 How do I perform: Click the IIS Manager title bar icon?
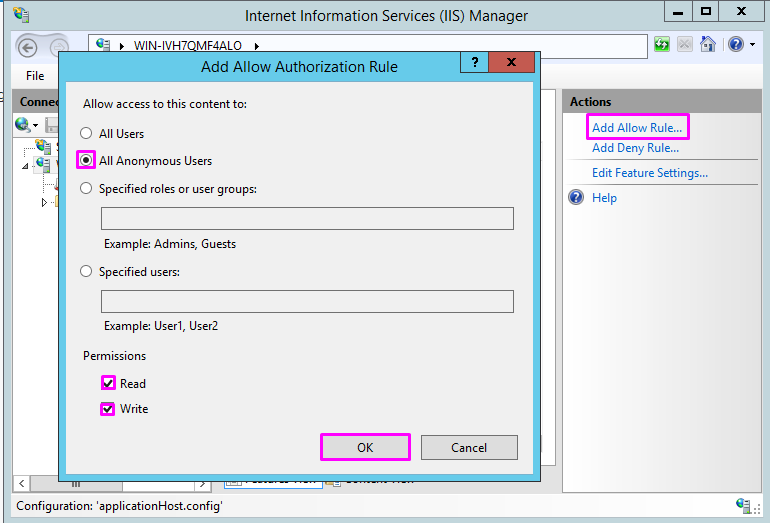[x=21, y=15]
